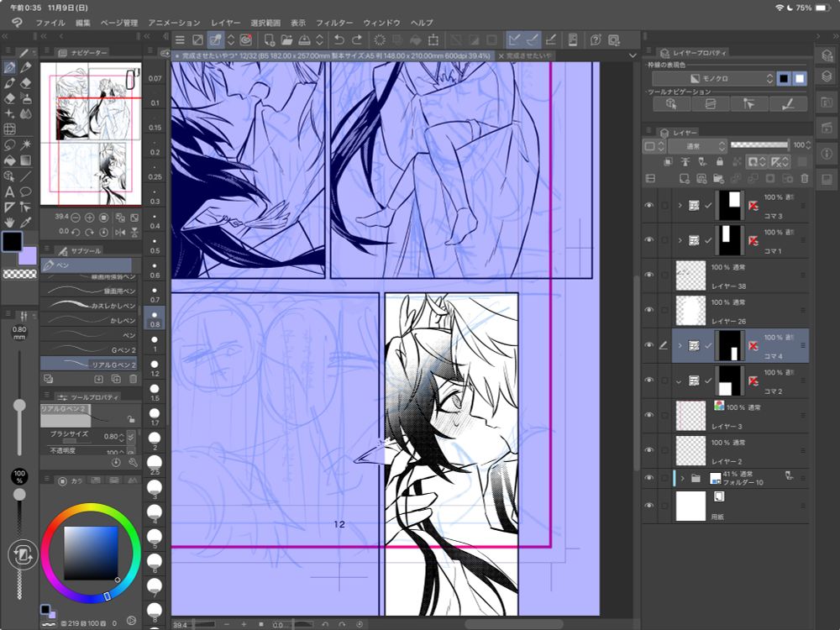Select the Object operation tool

[x=9, y=176]
